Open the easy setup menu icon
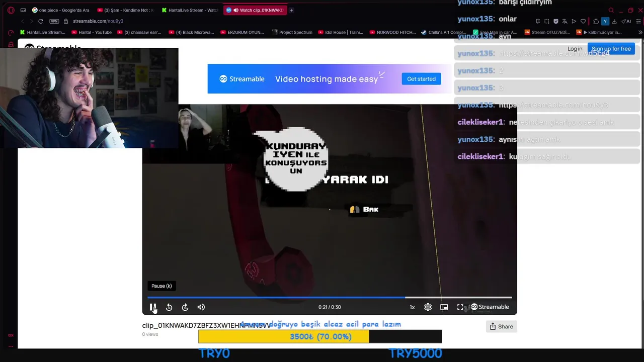The height and width of the screenshot is (362, 644). coord(639,21)
